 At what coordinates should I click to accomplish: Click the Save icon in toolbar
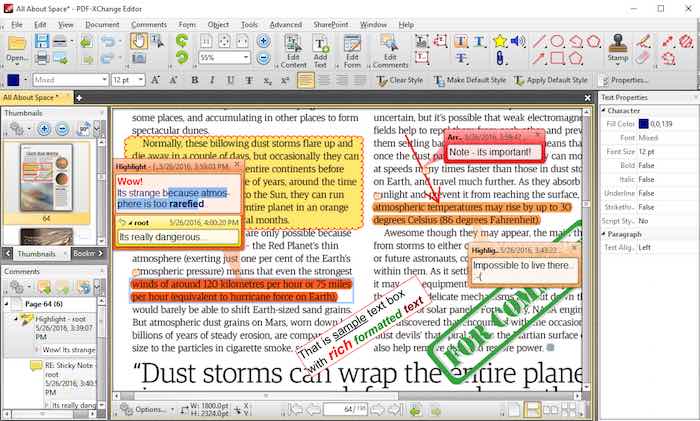[42, 41]
